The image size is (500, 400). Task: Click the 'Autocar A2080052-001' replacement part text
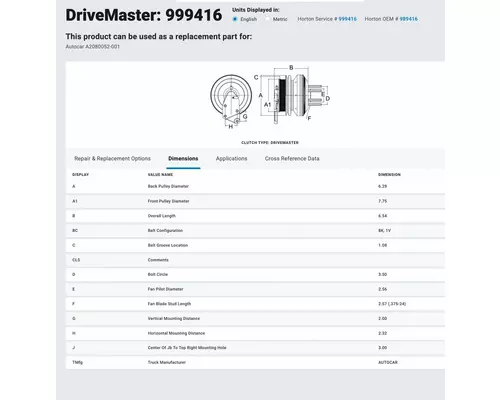92,47
